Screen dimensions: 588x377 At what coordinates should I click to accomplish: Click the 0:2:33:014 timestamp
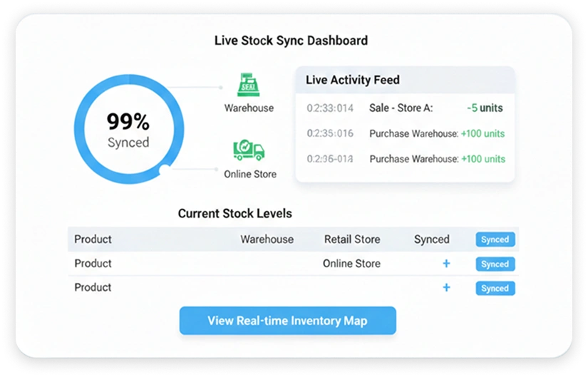330,108
